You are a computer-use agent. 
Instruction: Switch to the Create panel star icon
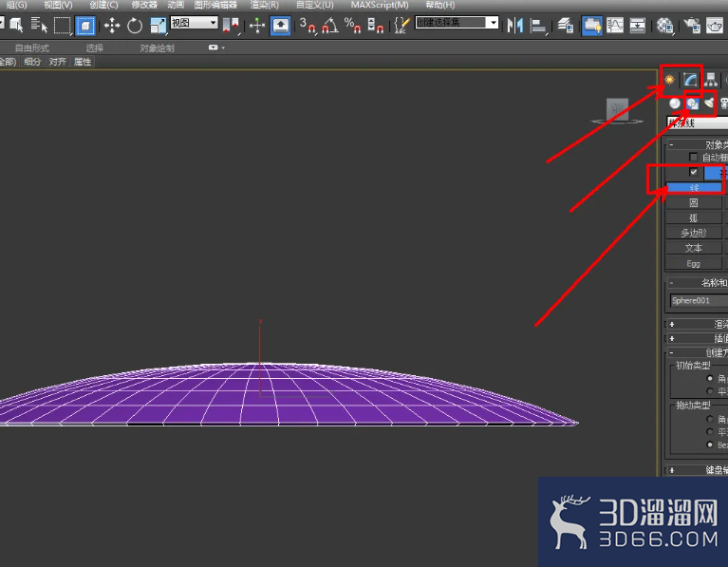669,80
